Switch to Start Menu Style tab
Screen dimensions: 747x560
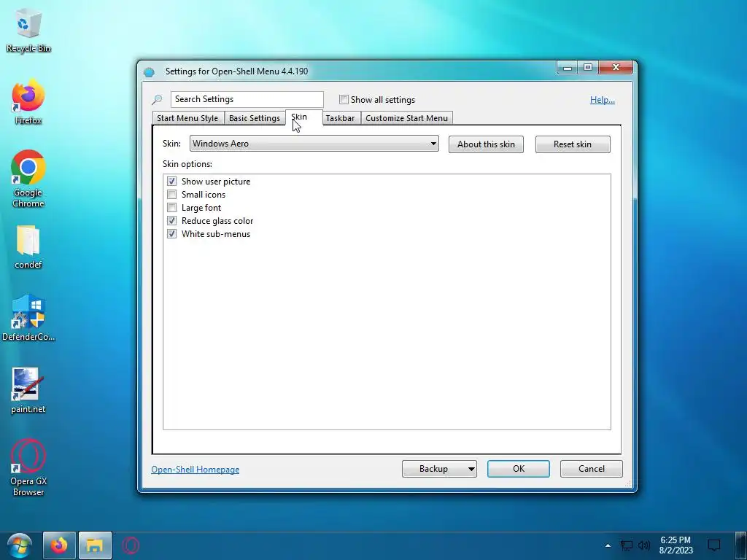[187, 118]
